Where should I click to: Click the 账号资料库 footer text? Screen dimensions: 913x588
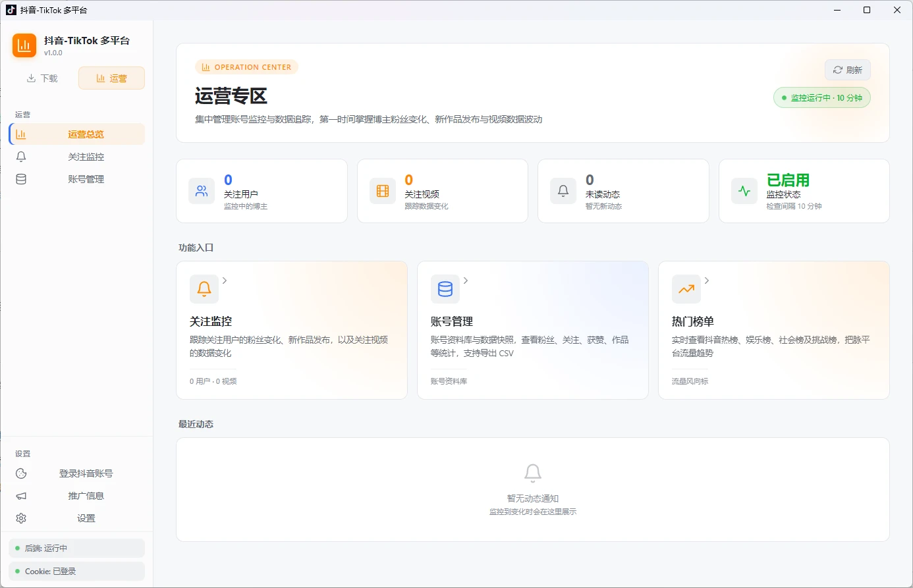point(449,381)
